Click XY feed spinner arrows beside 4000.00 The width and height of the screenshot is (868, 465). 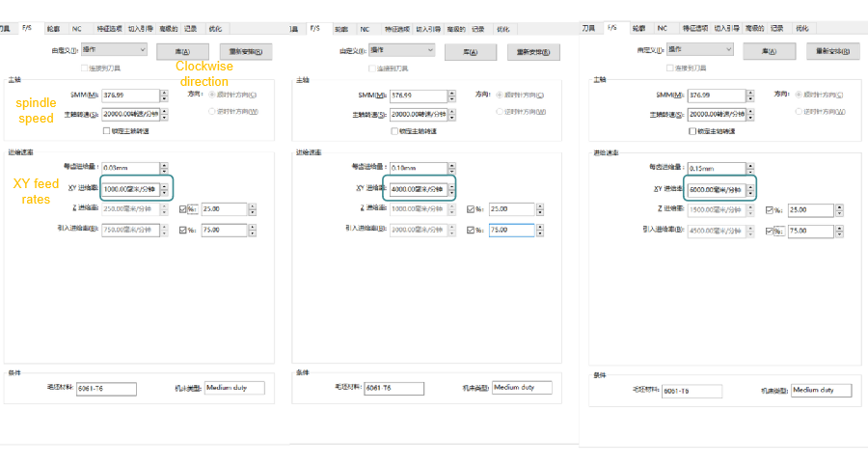click(452, 189)
